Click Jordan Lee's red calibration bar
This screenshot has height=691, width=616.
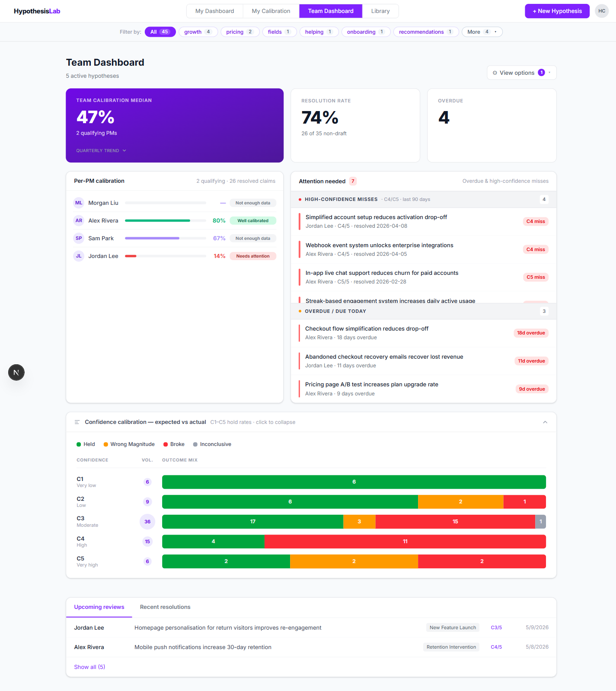[131, 256]
